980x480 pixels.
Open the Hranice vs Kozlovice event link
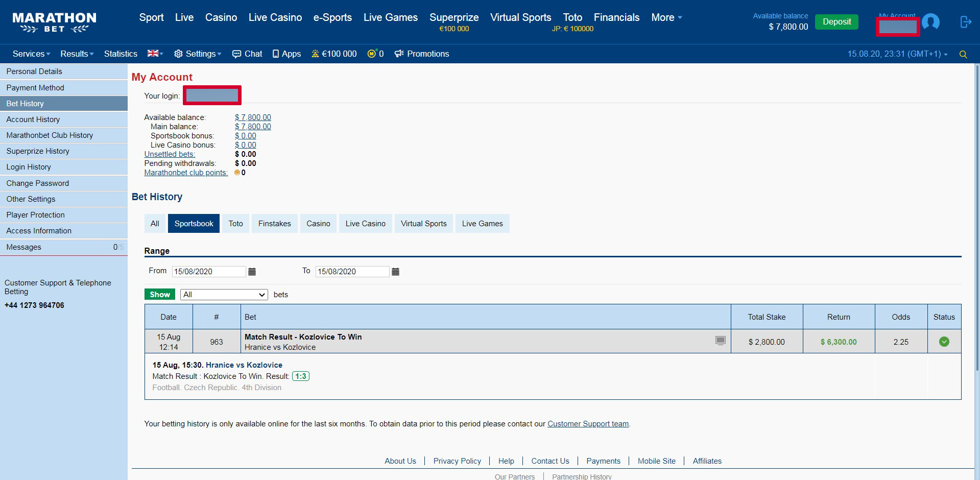click(x=244, y=365)
